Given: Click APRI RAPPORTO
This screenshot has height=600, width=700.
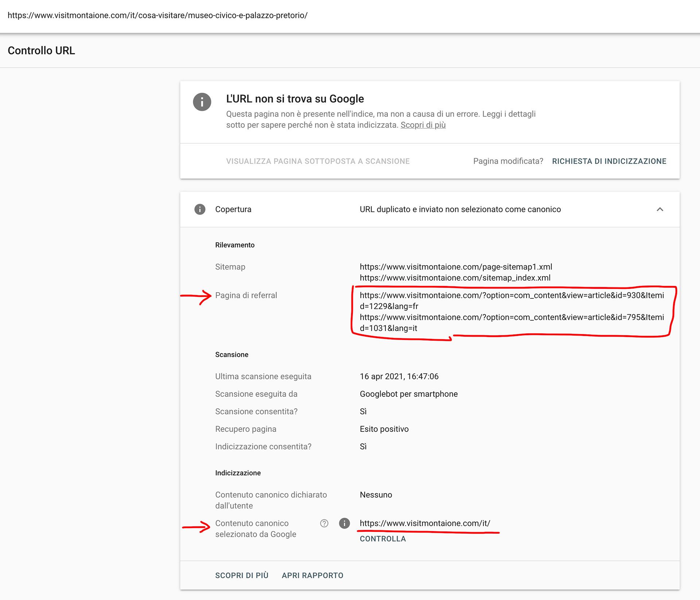Looking at the screenshot, I should tap(312, 576).
